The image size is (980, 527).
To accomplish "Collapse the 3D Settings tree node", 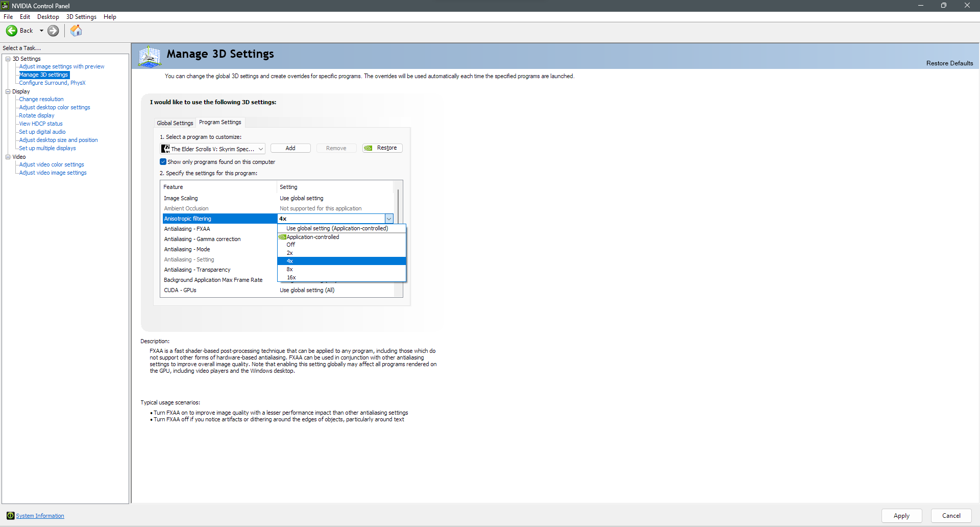I will click(8, 59).
